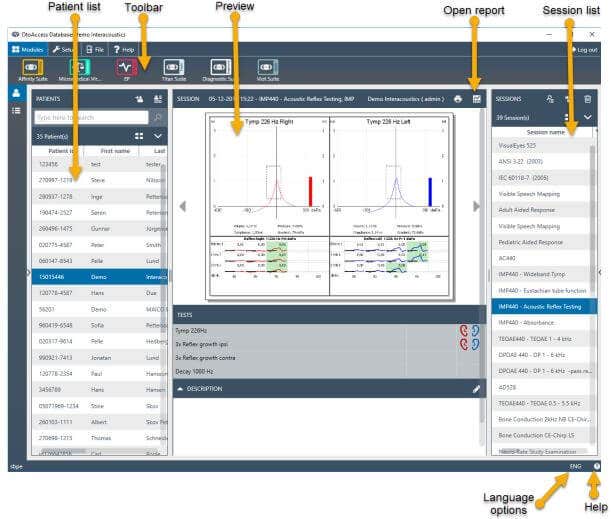Select the Pediatric Aided Response session
Screen dimensions: 611x519
tap(542, 242)
